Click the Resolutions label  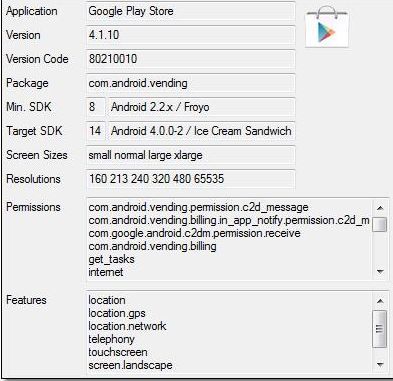tap(33, 179)
